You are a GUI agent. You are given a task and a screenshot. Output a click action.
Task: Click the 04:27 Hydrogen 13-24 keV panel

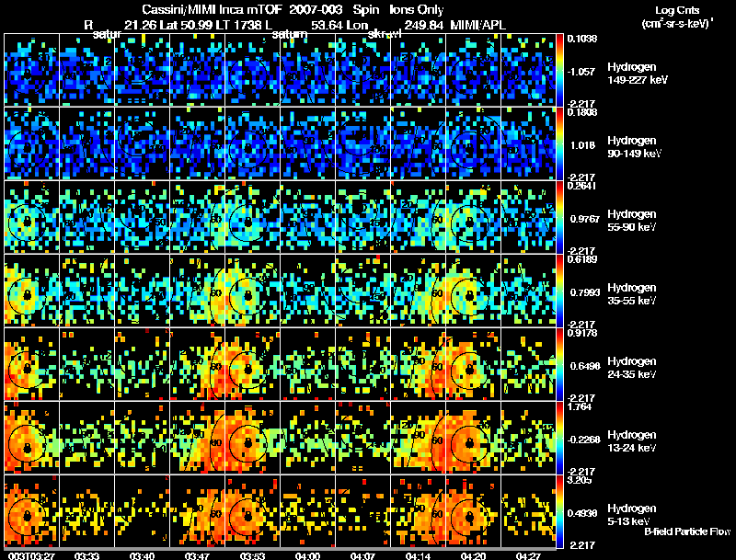click(528, 438)
